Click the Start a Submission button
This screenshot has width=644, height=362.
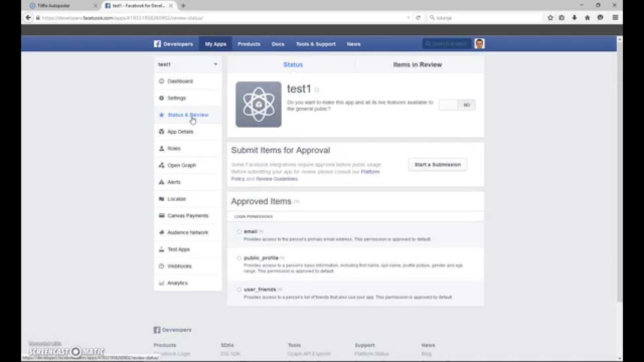point(438,165)
